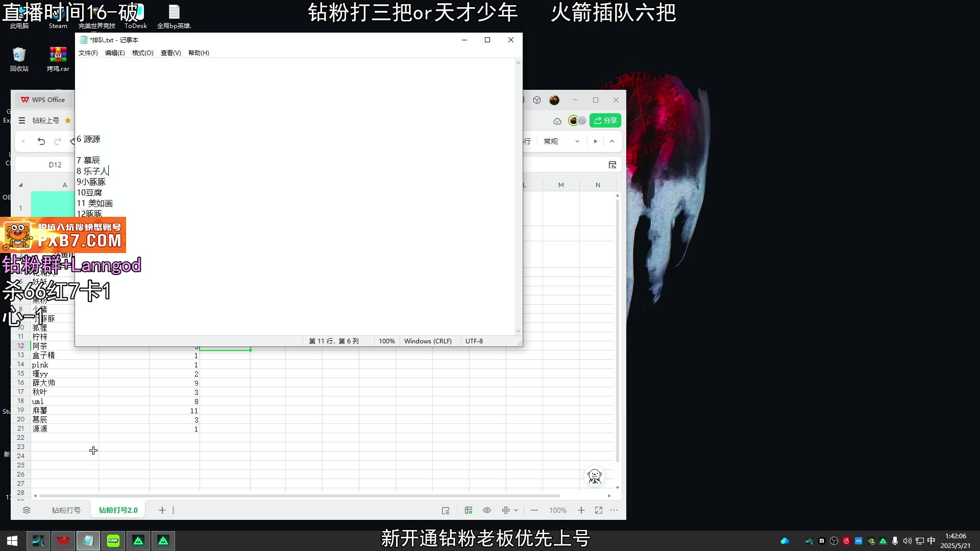Open the 回收站 recycle bin desktop icon
The height and width of the screenshot is (551, 980).
coord(19,59)
